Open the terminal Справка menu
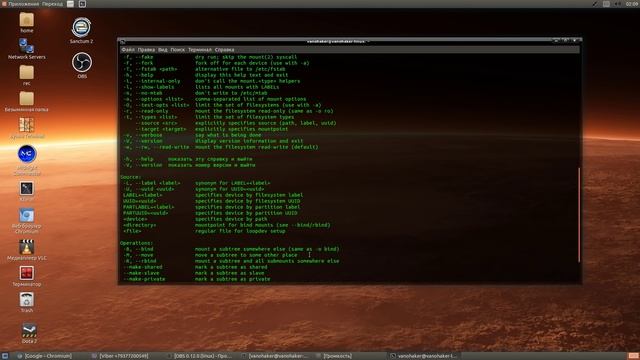The width and height of the screenshot is (640, 360). (224, 50)
